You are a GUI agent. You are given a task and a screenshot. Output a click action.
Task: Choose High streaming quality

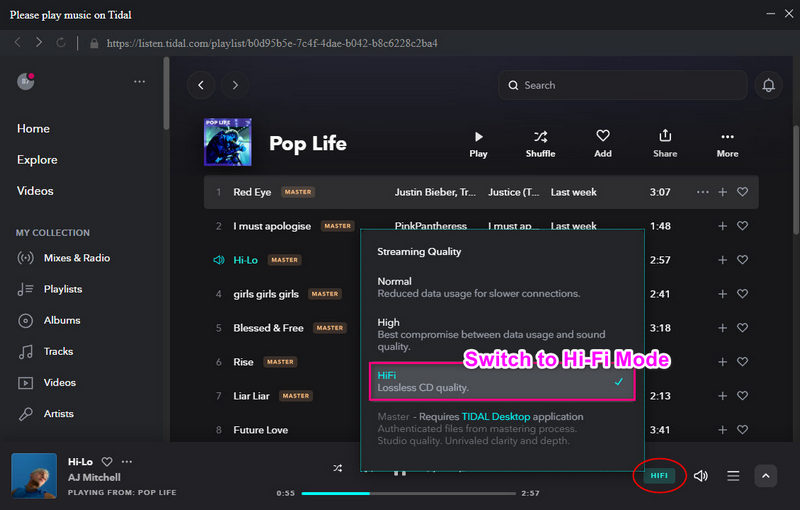502,334
